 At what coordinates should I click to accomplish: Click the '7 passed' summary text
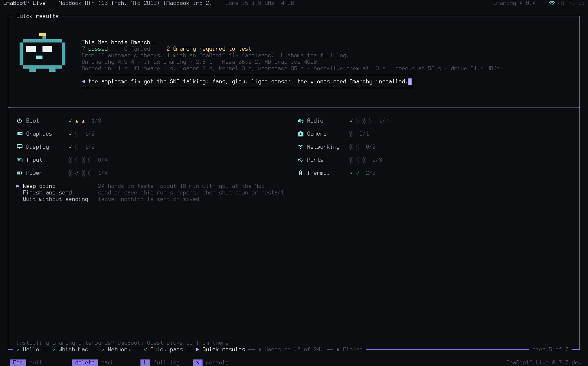click(x=95, y=49)
